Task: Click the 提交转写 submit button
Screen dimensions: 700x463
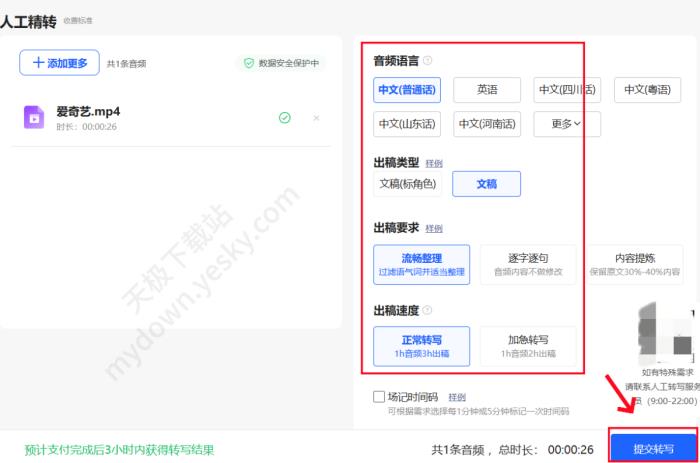Action: point(653,448)
